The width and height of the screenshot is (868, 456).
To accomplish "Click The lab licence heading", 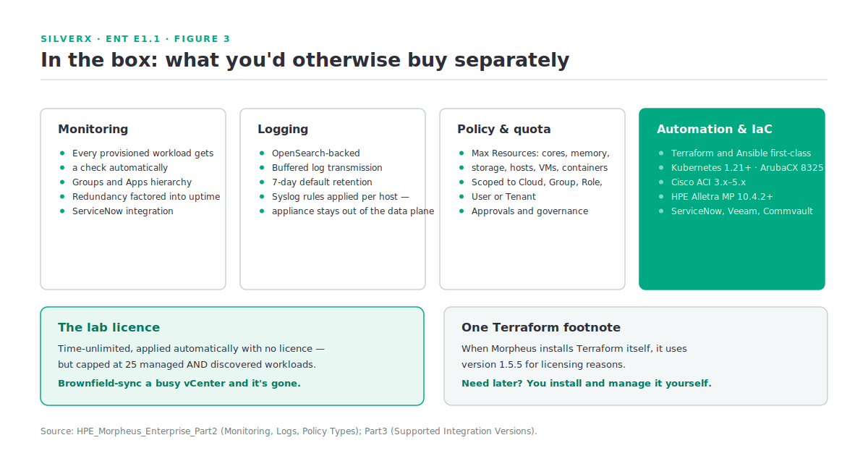I will click(109, 327).
